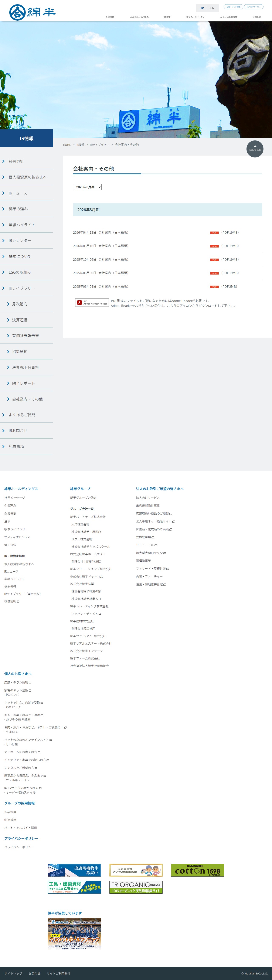Click IRライブラリー in breadcrumb
This screenshot has height=980, width=272.
[x=99, y=145]
